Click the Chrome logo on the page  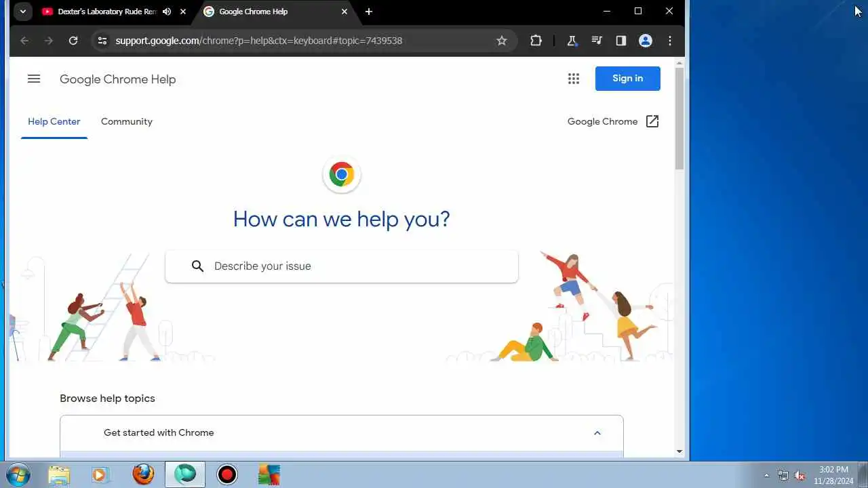tap(342, 175)
